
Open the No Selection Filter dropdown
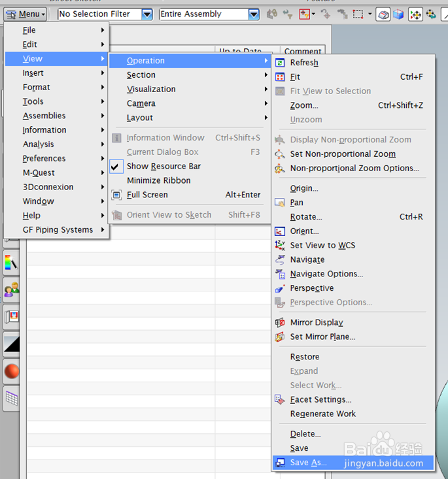tap(147, 14)
